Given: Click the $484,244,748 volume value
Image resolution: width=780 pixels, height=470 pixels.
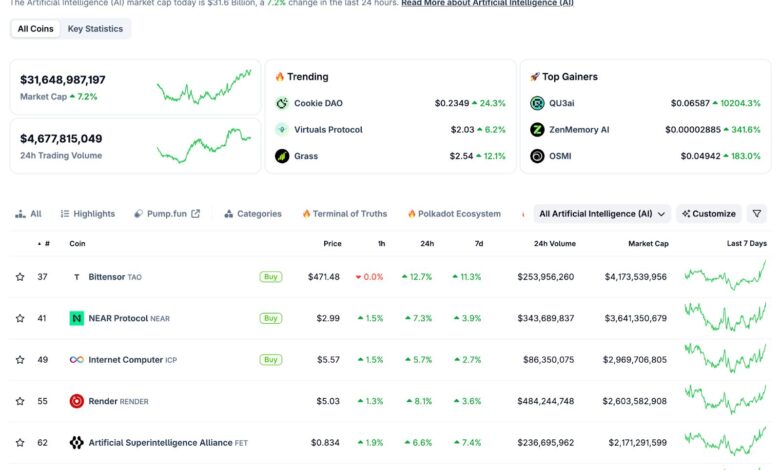Looking at the screenshot, I should click(546, 401).
